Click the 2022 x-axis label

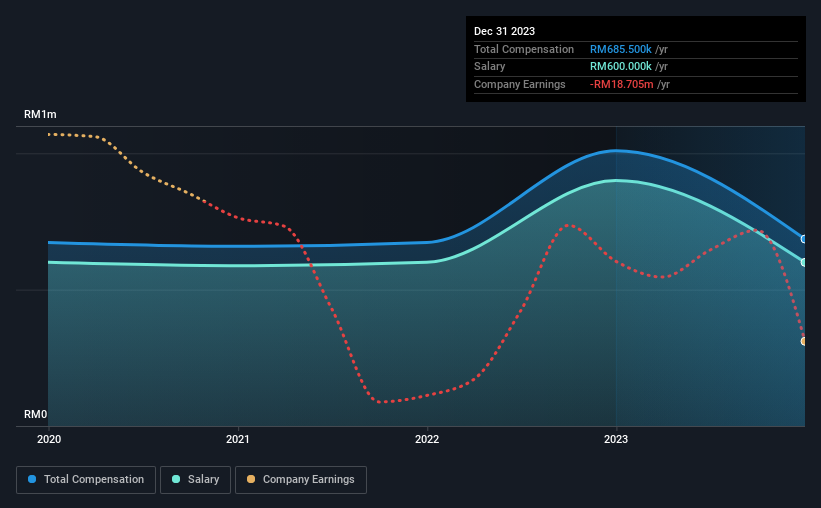click(427, 439)
